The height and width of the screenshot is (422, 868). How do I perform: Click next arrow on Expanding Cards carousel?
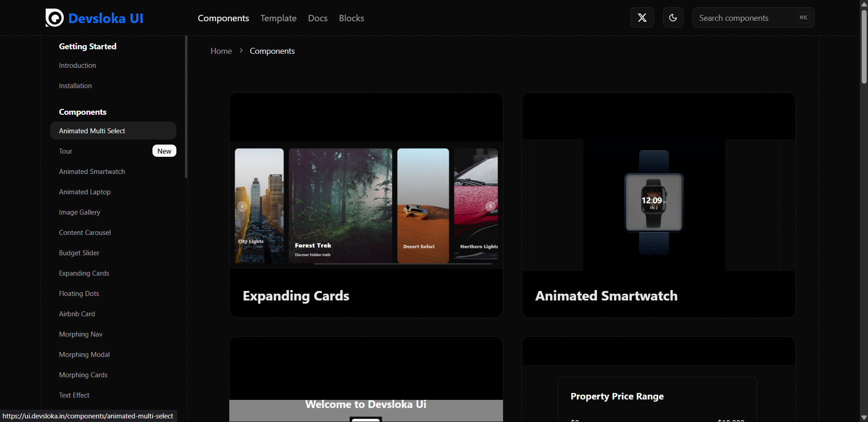[x=490, y=206]
